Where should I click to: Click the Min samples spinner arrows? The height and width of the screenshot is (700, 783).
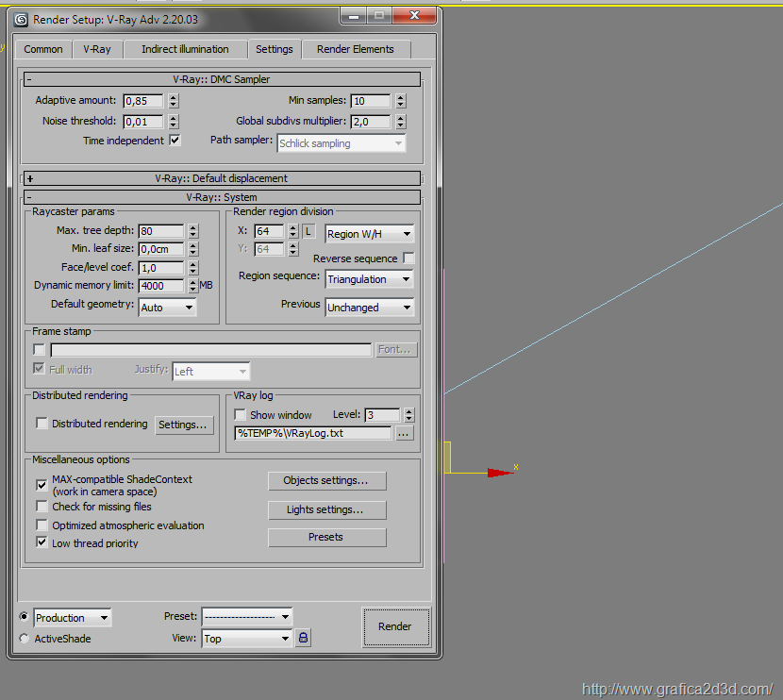(x=401, y=101)
